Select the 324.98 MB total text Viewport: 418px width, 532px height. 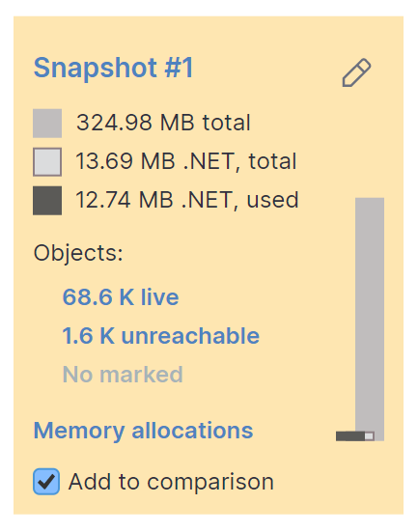tap(163, 123)
